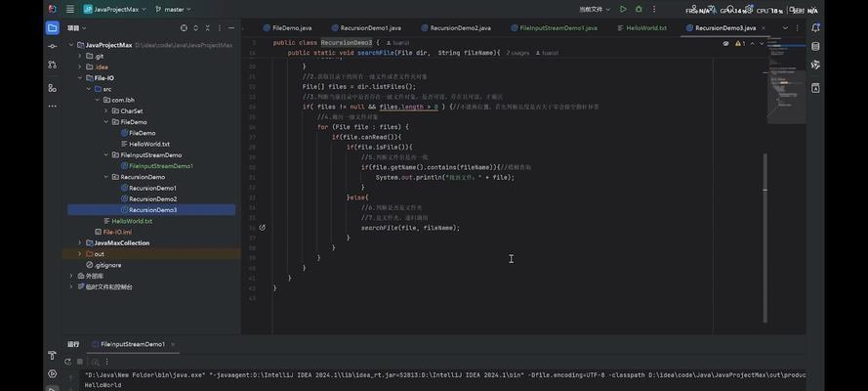Open more run actions menu
868x391 pixels.
click(654, 10)
